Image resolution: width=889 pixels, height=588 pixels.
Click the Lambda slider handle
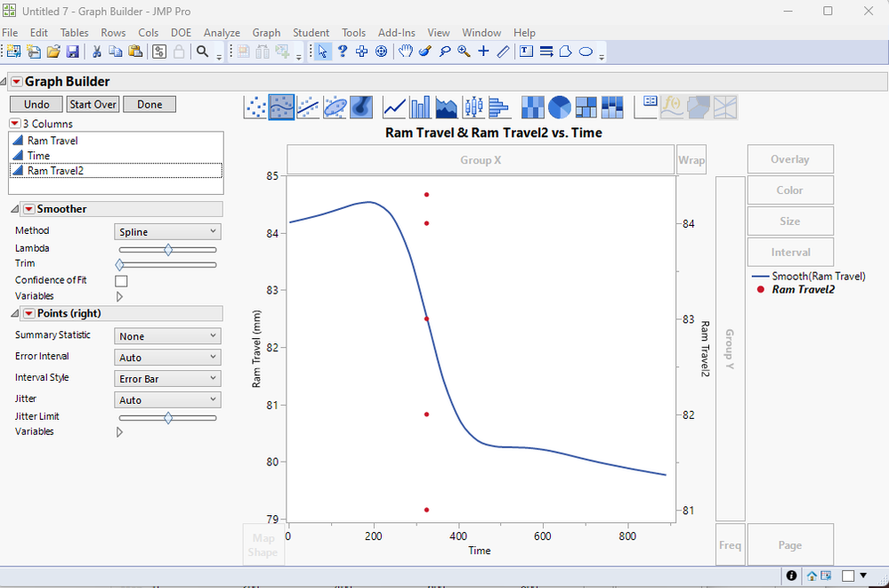pos(168,249)
